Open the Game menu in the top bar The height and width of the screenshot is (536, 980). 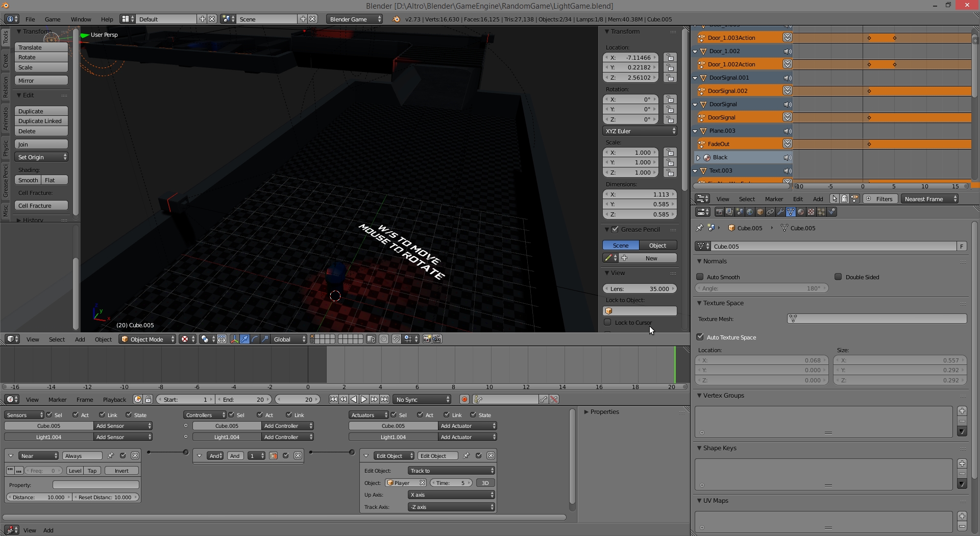tap(53, 19)
